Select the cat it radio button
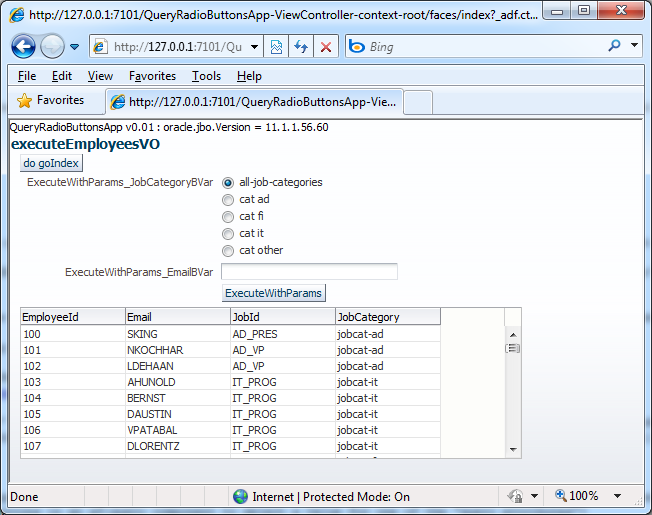Viewport: 652px width, 515px height. tap(228, 234)
